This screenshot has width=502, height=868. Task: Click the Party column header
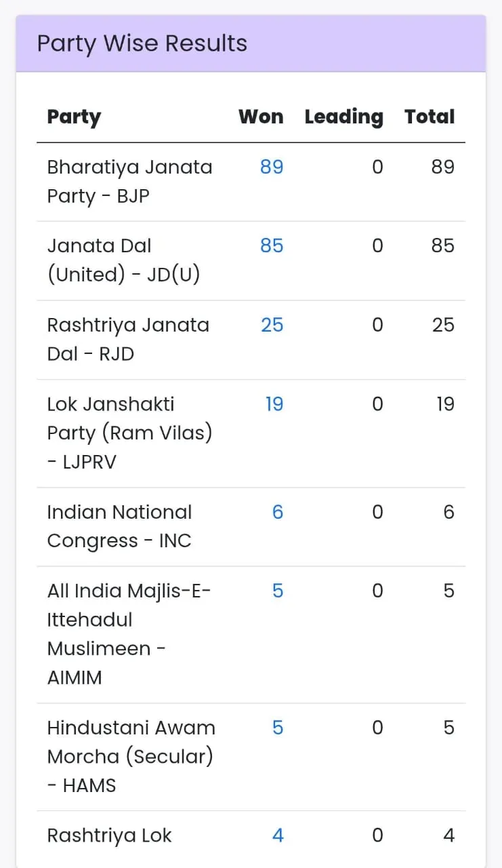click(x=74, y=117)
